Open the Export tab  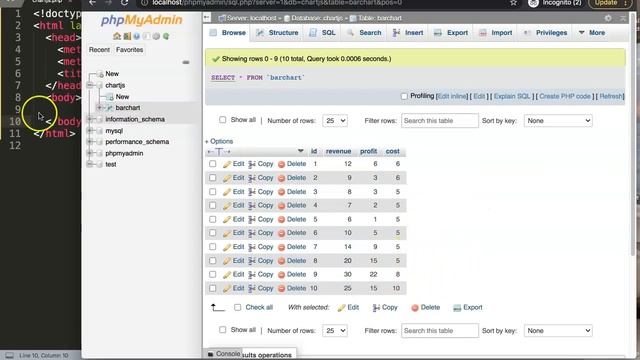pos(451,33)
